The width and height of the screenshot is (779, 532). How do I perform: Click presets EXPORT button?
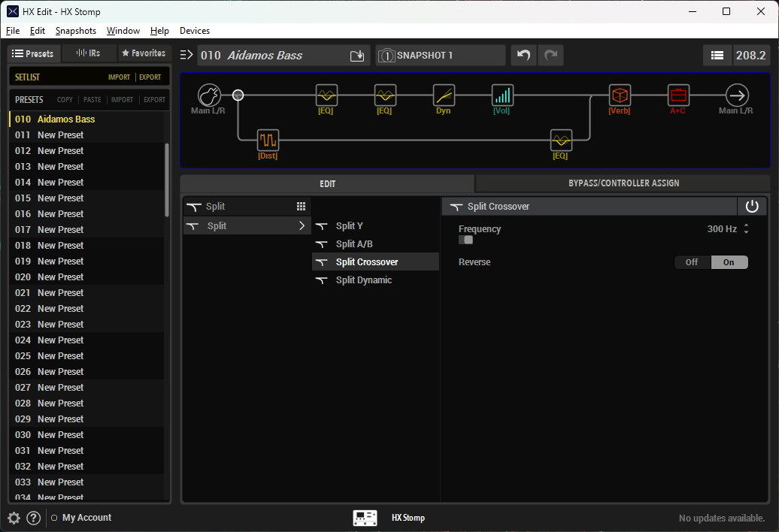pos(154,100)
